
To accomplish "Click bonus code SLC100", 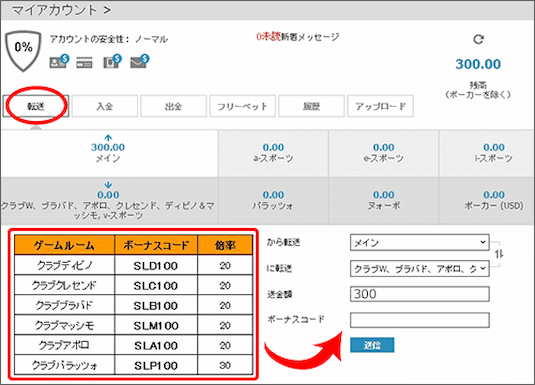I will (x=156, y=285).
